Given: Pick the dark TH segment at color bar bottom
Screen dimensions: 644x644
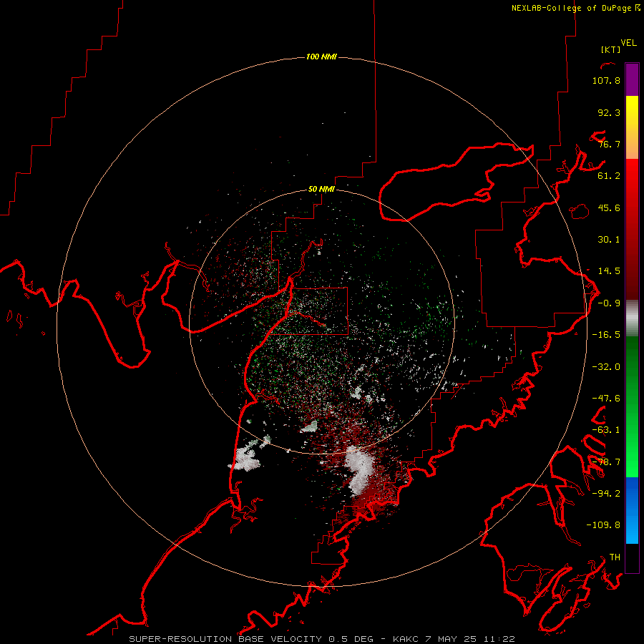Looking at the screenshot, I should [x=632, y=558].
